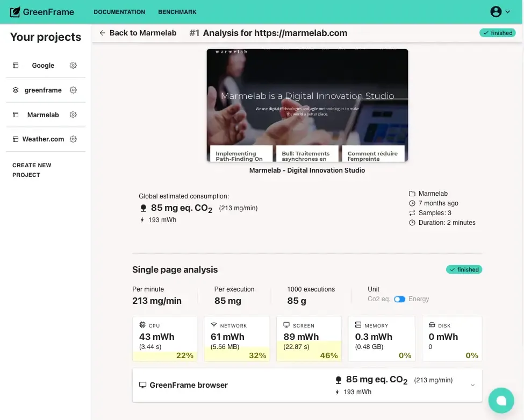Select the Screen 89 mWh card

tap(309, 339)
